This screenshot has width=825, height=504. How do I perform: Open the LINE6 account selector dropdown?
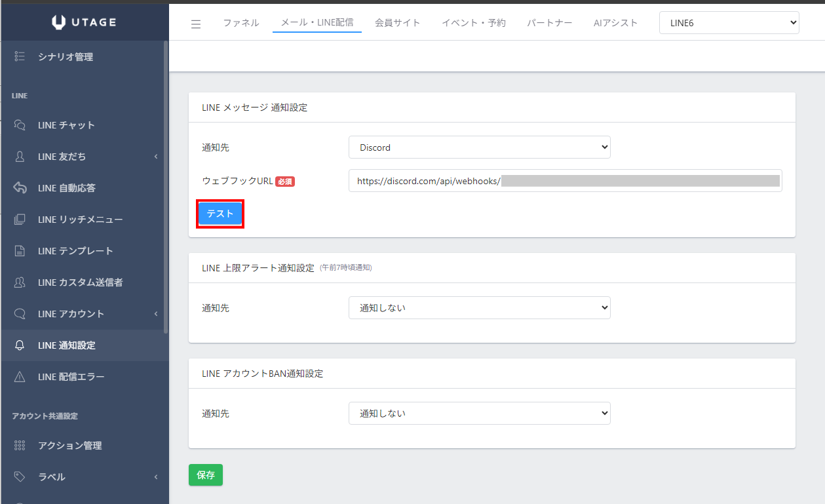(x=729, y=23)
